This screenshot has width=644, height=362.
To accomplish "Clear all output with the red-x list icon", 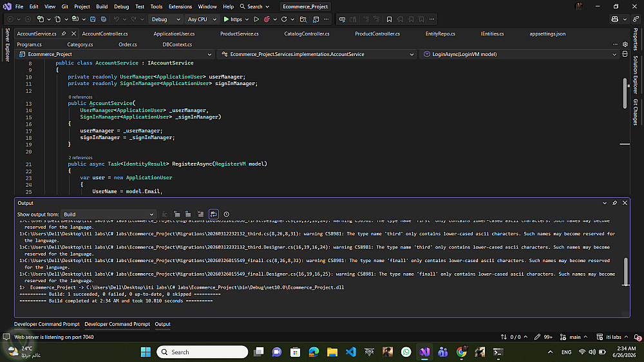I will click(200, 214).
